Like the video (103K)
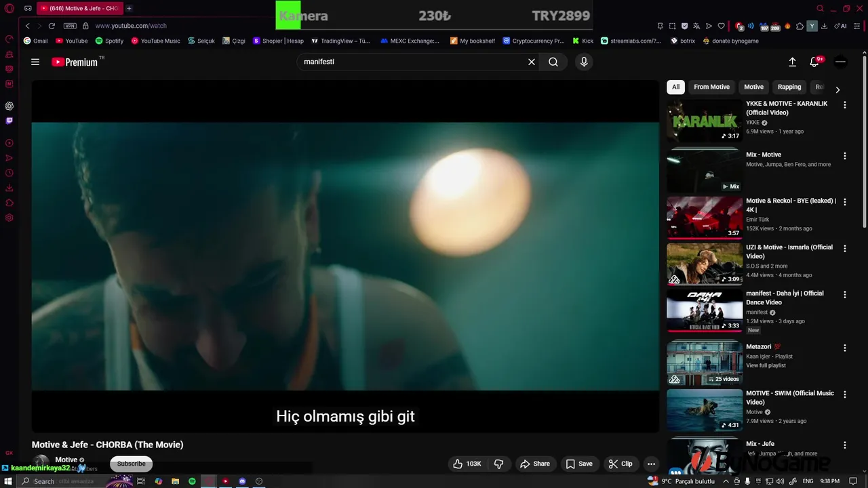 tap(467, 464)
